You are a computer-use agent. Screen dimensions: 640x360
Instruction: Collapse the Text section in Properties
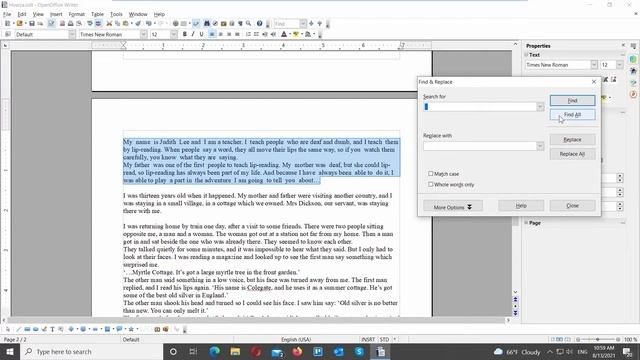pyautogui.click(x=527, y=55)
